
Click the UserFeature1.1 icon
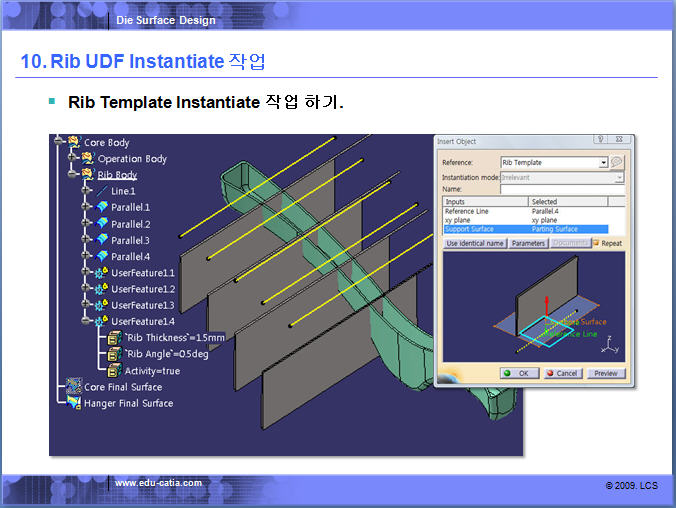(101, 272)
